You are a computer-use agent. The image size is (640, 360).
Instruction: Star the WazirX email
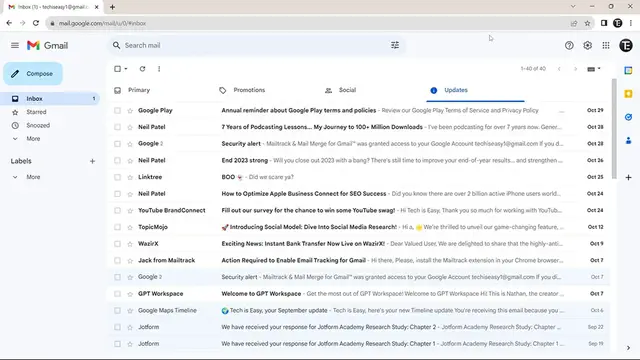pos(130,244)
